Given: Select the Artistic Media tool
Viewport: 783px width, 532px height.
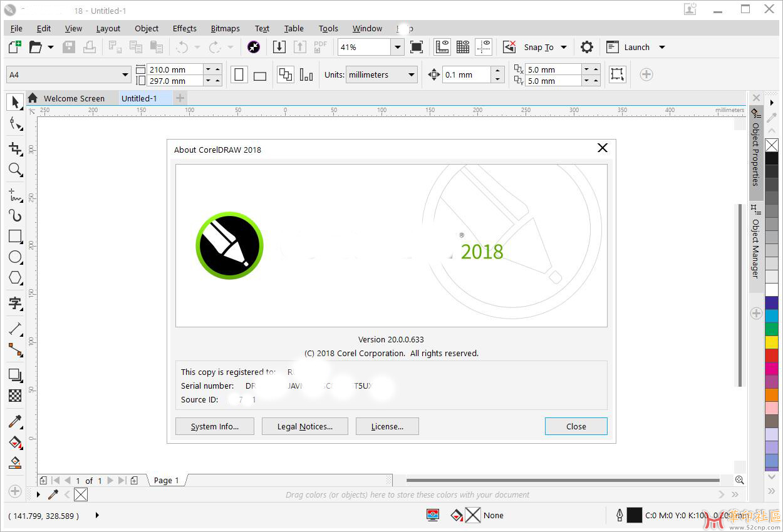Looking at the screenshot, I should coord(16,216).
